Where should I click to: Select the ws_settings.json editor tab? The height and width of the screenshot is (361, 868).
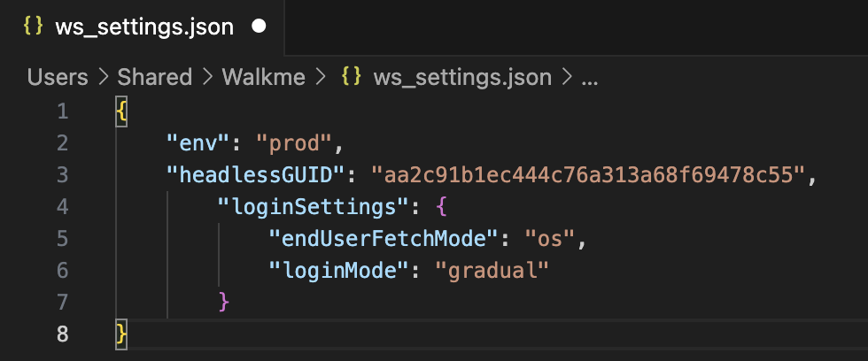(143, 27)
